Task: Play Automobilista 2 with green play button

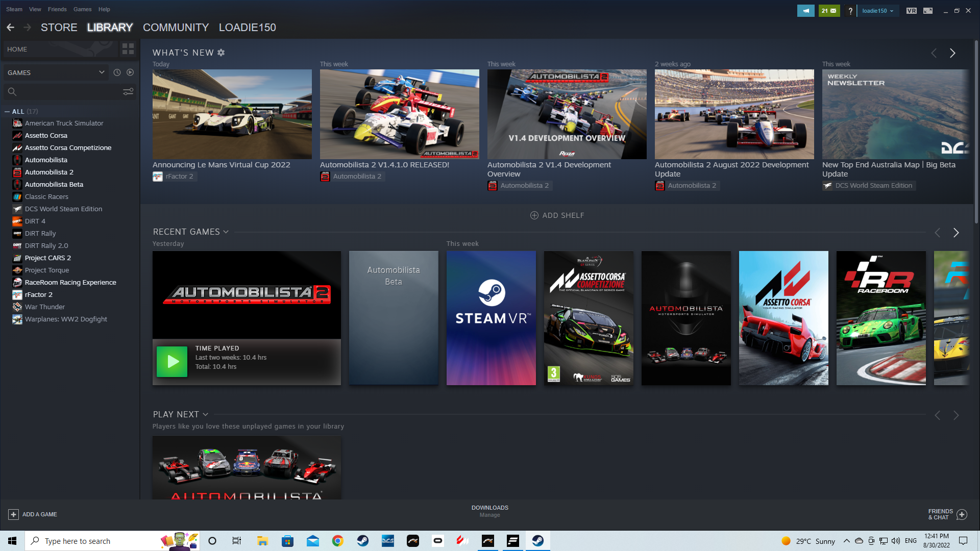Action: coord(172,362)
